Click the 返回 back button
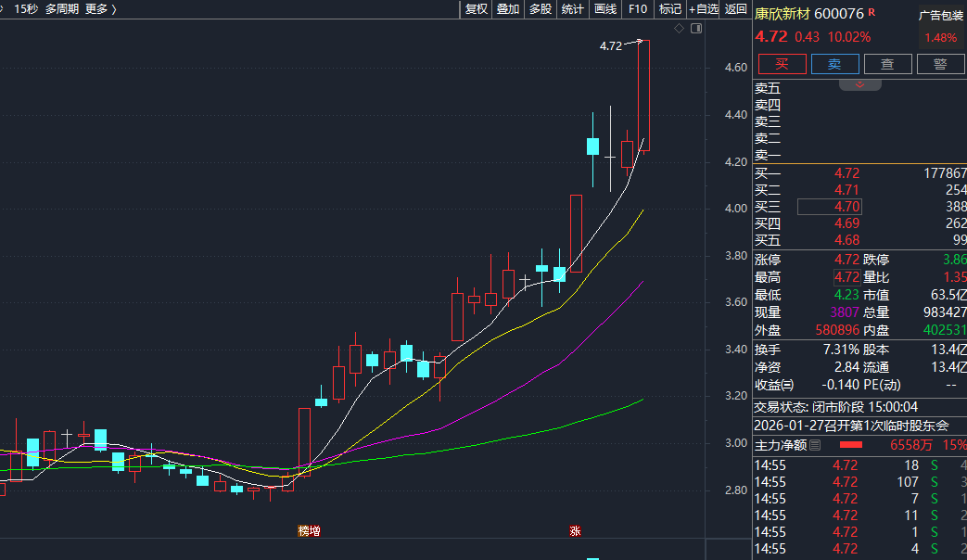The height and width of the screenshot is (560, 967). [x=735, y=9]
